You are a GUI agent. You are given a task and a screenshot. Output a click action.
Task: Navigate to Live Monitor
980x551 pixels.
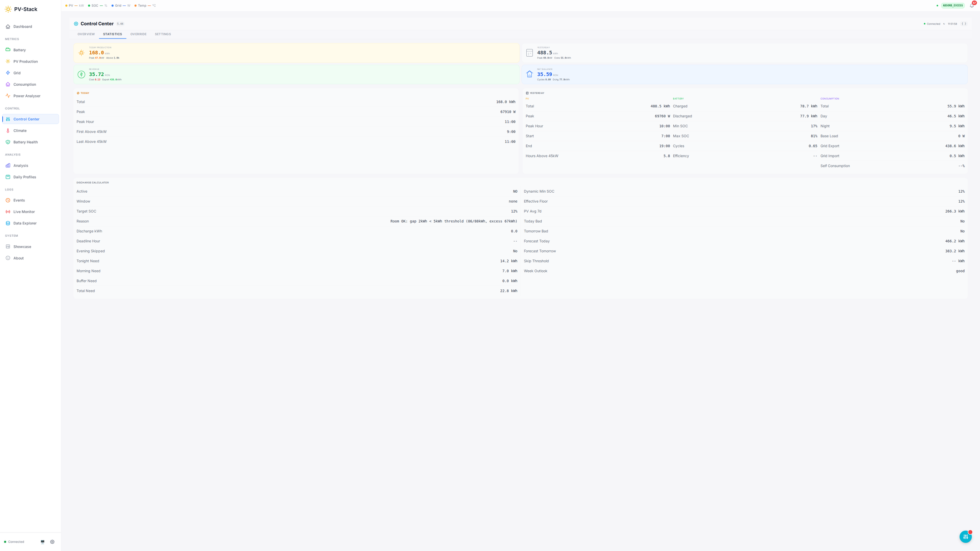click(x=24, y=212)
